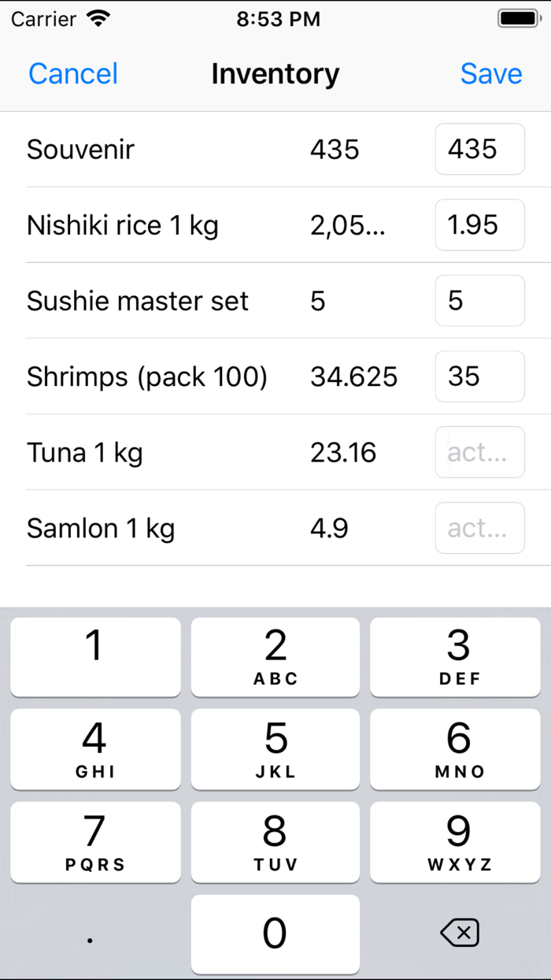Tap the 3 DEF key
This screenshot has width=551, height=980.
pyautogui.click(x=459, y=657)
